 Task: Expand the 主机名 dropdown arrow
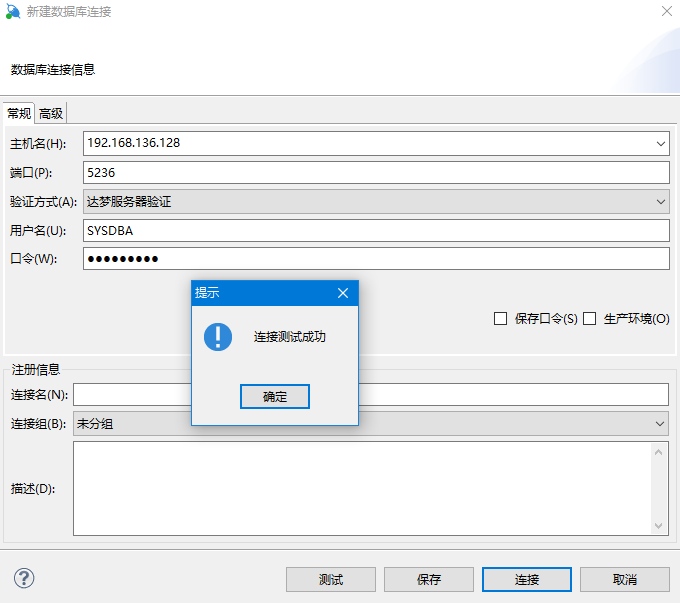pyautogui.click(x=660, y=144)
